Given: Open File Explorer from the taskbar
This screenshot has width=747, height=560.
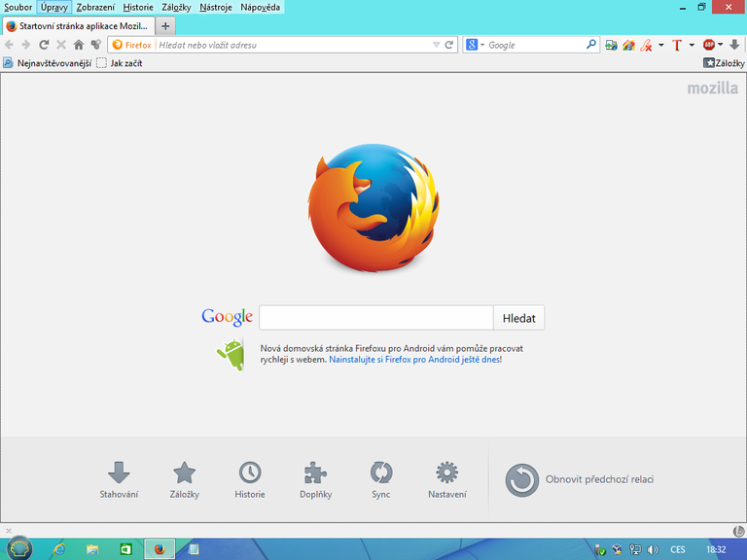Looking at the screenshot, I should [x=92, y=549].
